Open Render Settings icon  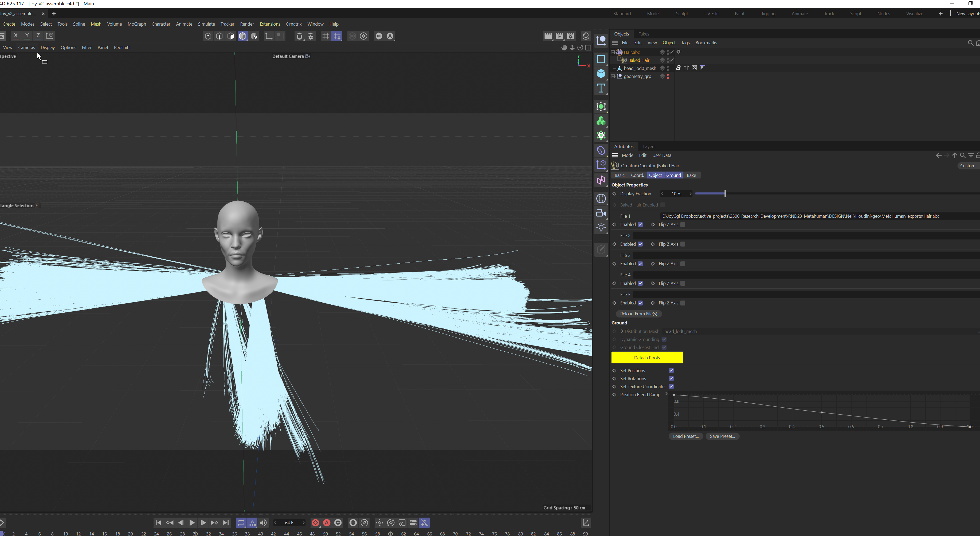click(571, 36)
